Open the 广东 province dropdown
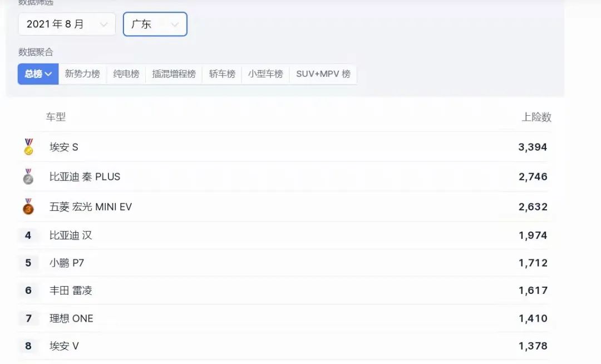 click(155, 24)
